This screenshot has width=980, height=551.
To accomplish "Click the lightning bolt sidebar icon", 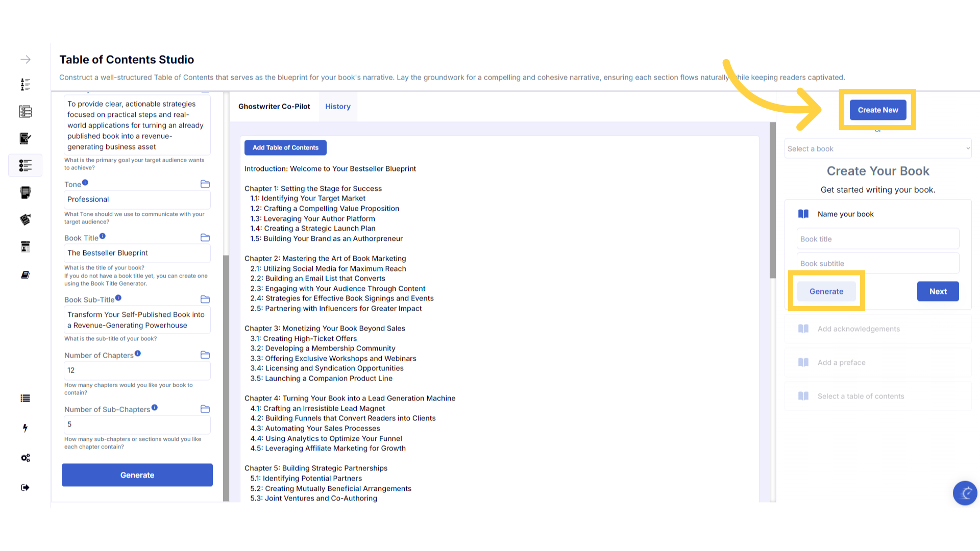I will click(25, 428).
